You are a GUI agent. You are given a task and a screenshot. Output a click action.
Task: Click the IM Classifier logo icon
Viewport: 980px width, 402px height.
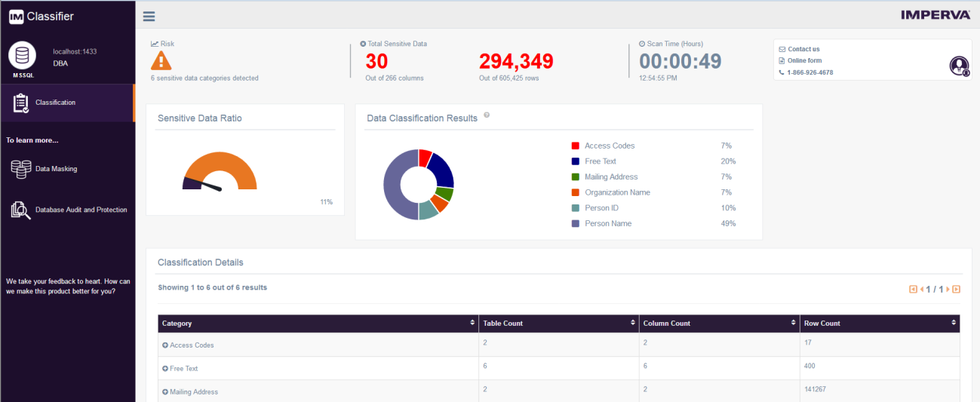[x=17, y=16]
